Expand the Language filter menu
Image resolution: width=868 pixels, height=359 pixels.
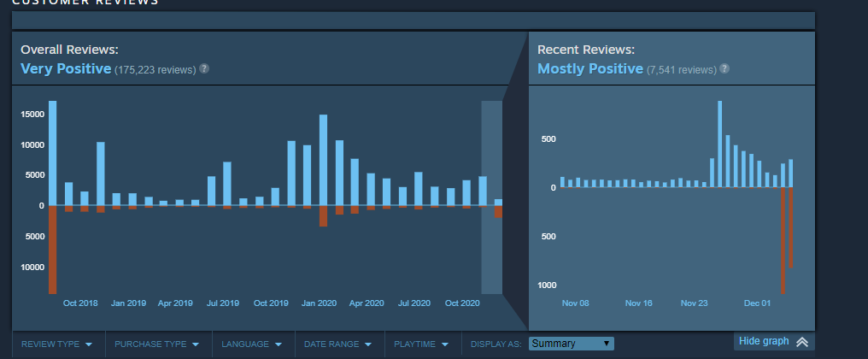(252, 344)
